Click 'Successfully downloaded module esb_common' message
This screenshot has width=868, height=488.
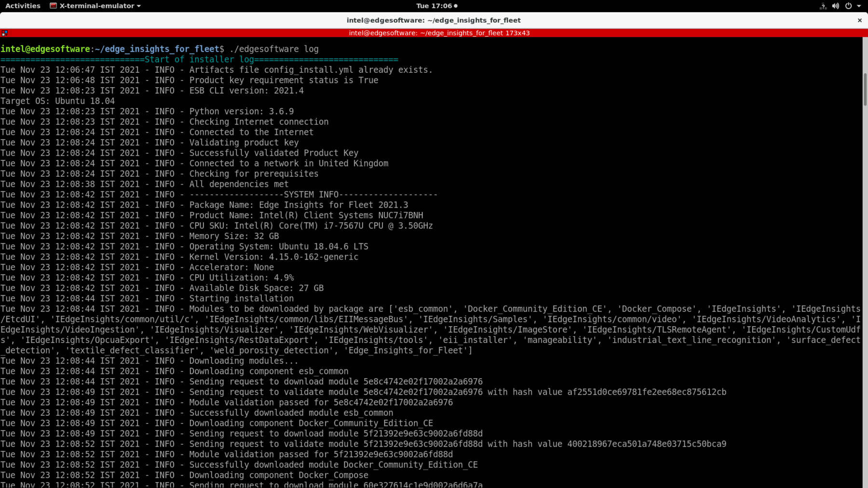(x=291, y=413)
